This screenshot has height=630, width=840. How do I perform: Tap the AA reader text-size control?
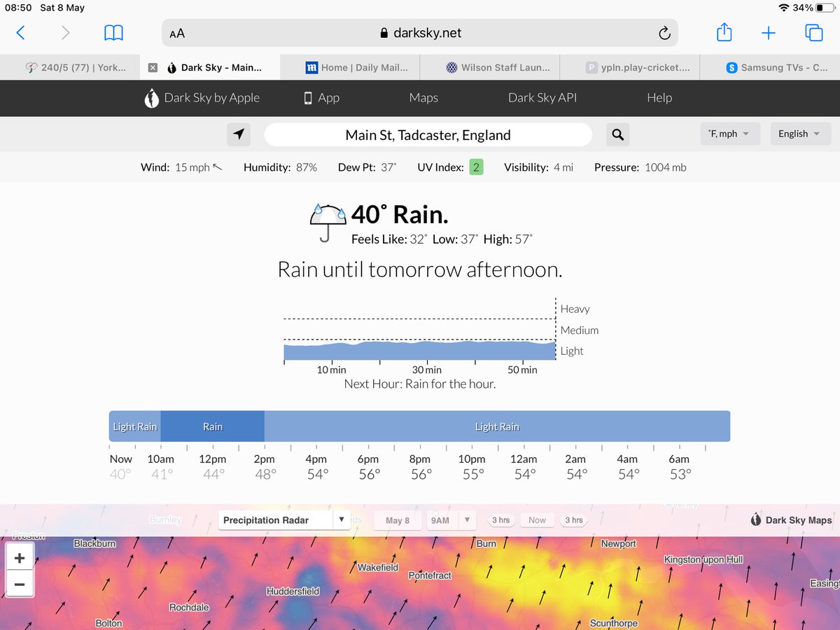[177, 33]
